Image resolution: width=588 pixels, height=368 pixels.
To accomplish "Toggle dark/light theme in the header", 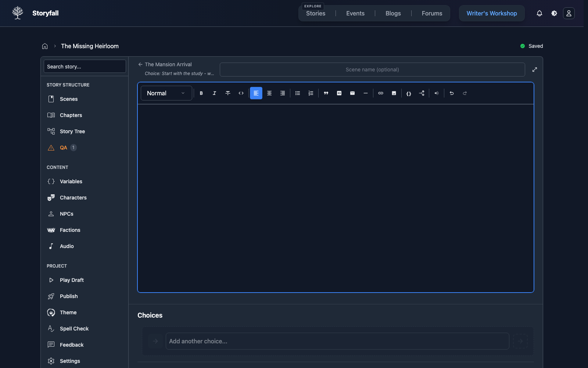I will (x=554, y=13).
